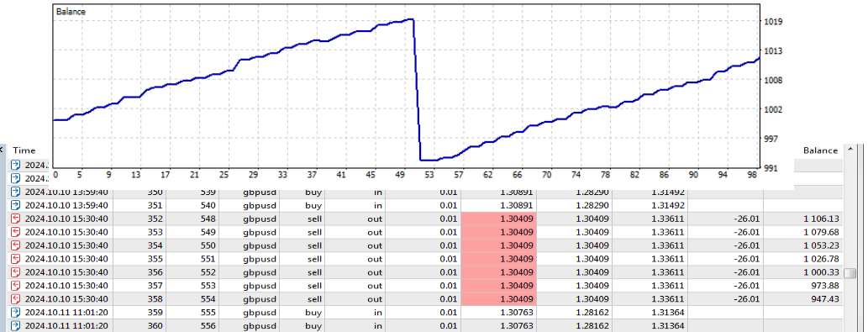Click sell type in deal 355 row

(314, 259)
